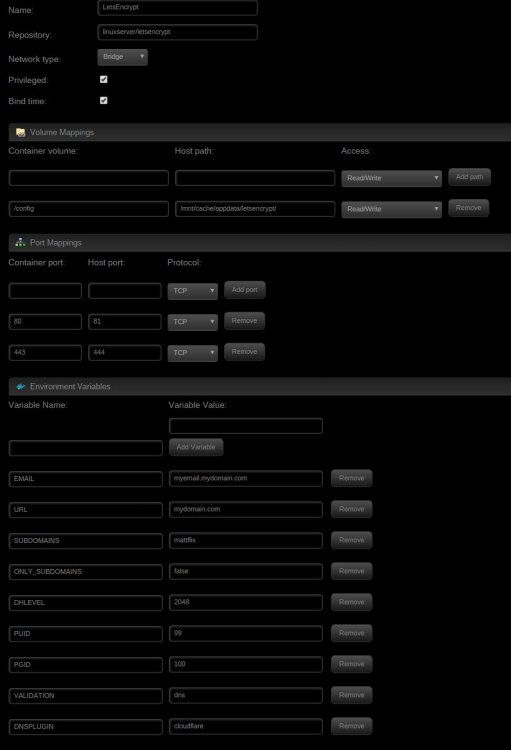Screen dimensions: 511x750
Task: Remove the port 80 mapping
Action: tap(244, 321)
